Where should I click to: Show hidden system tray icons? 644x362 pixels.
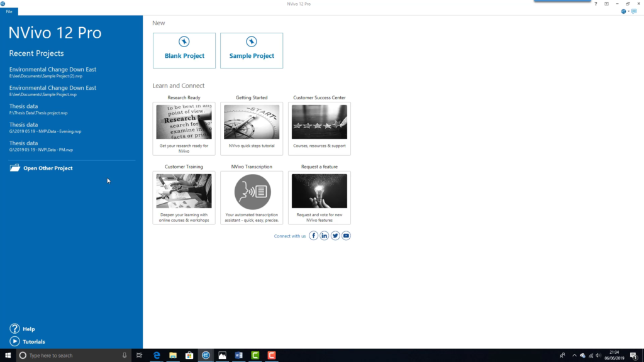click(x=574, y=356)
